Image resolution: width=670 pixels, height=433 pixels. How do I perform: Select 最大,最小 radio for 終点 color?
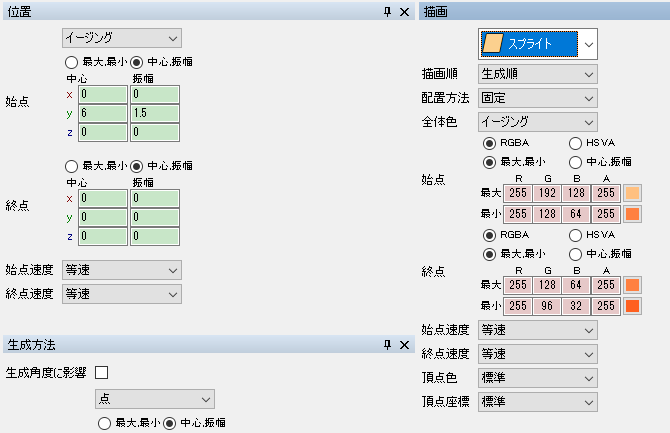(489, 254)
